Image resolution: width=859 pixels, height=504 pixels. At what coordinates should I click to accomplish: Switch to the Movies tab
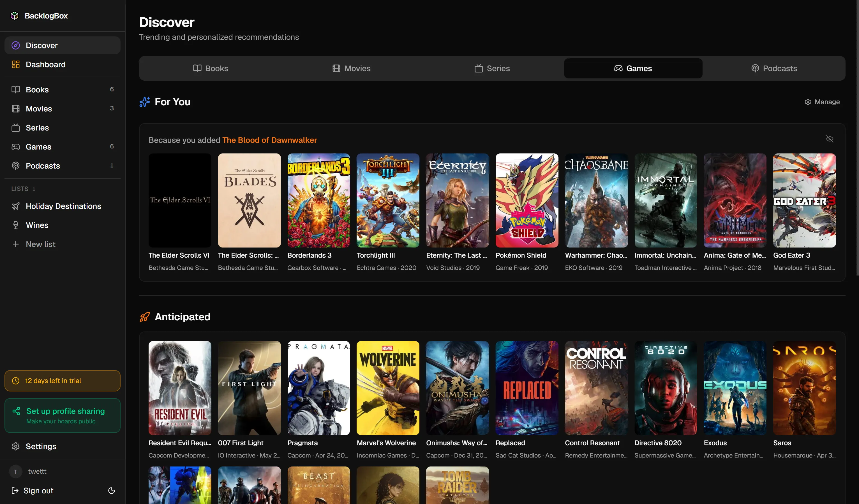[351, 68]
